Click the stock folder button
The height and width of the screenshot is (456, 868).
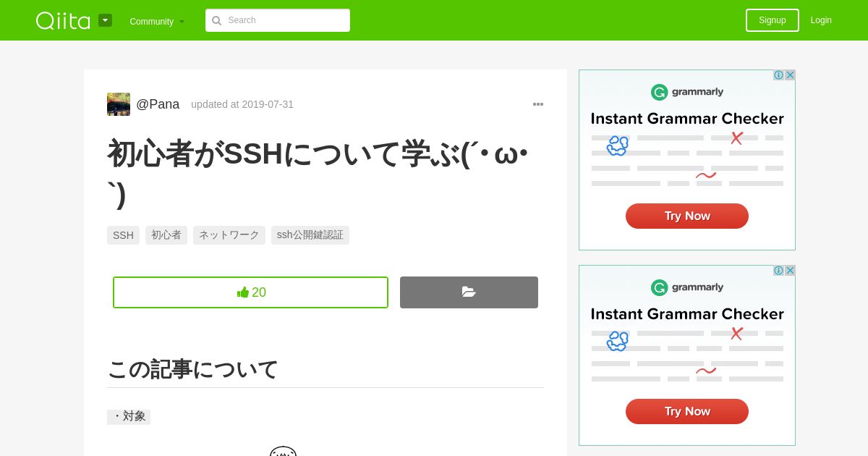[x=469, y=292]
